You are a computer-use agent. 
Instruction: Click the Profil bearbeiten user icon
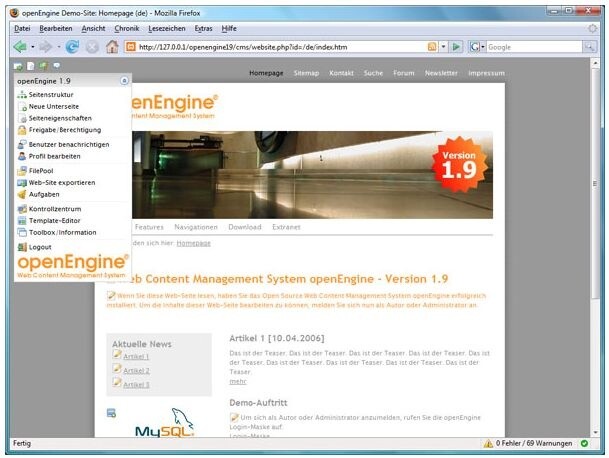pyautogui.click(x=22, y=156)
